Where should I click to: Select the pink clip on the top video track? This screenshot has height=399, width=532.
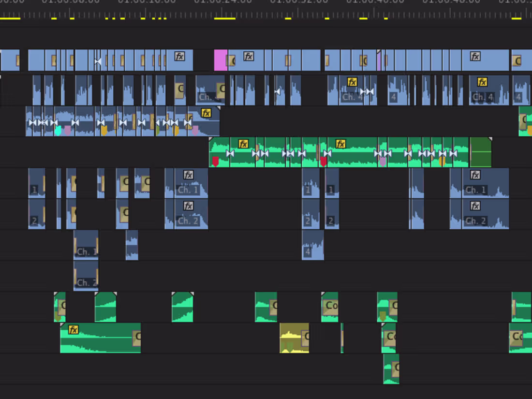(x=220, y=60)
